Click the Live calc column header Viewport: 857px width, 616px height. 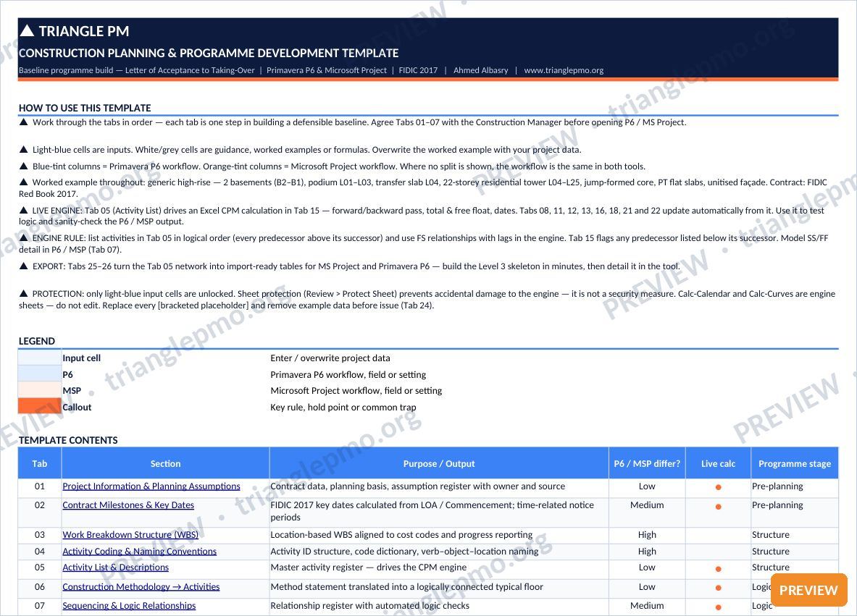(x=718, y=464)
